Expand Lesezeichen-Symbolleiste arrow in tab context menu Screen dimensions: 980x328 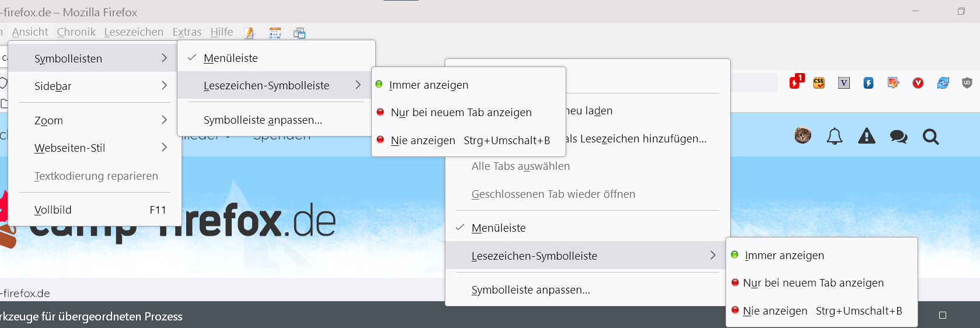pos(713,255)
